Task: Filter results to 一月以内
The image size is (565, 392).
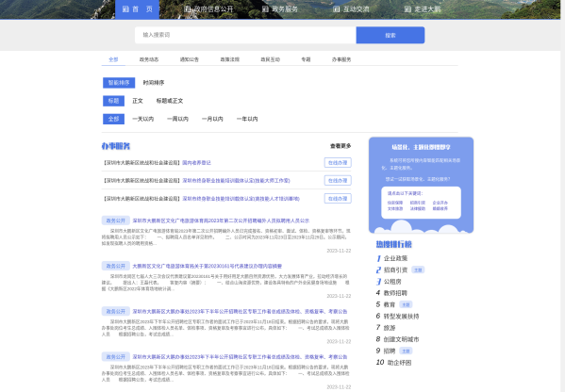Action: 212,119
